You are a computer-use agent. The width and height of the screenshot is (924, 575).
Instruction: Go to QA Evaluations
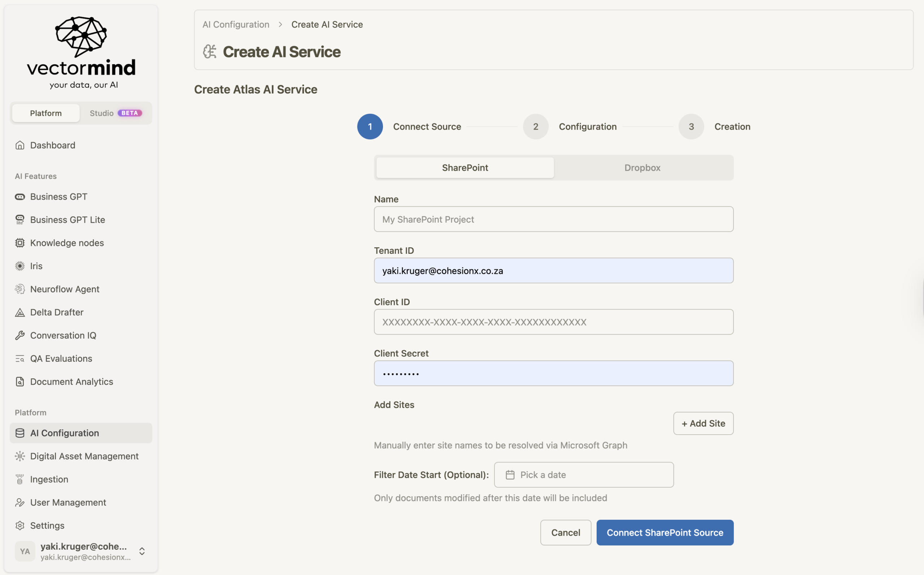pos(81,359)
